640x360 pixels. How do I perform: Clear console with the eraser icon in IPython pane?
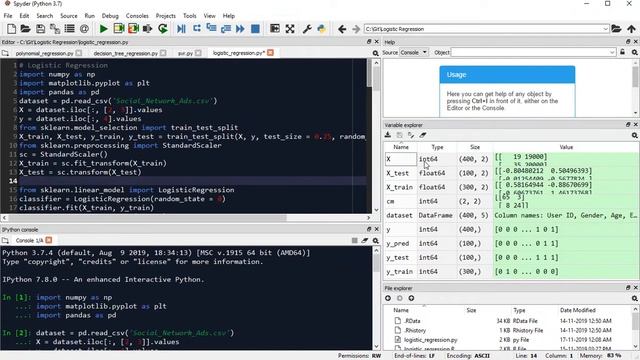[x=364, y=240]
